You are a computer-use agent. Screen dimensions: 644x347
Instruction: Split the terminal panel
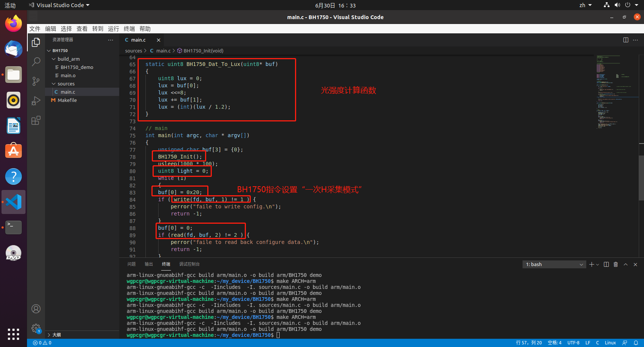point(607,265)
